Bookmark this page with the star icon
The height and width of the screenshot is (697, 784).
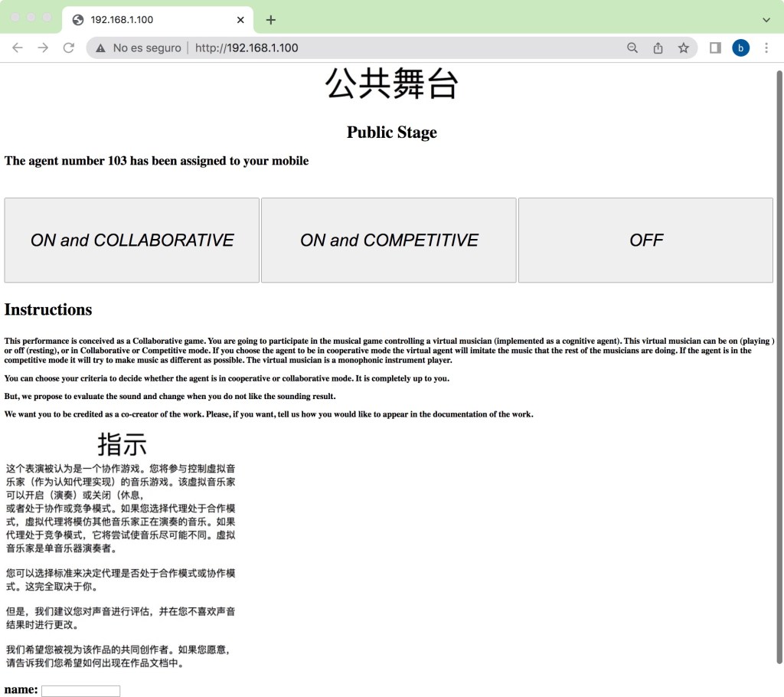point(683,47)
